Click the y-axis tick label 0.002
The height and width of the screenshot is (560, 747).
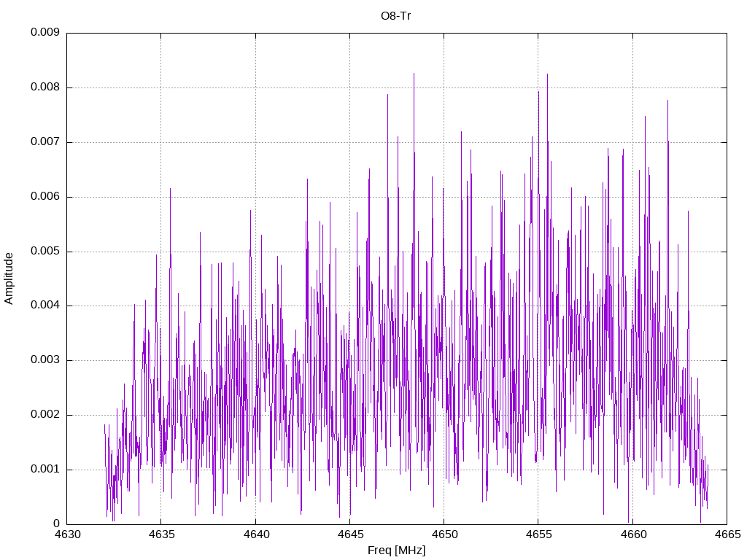45,414
